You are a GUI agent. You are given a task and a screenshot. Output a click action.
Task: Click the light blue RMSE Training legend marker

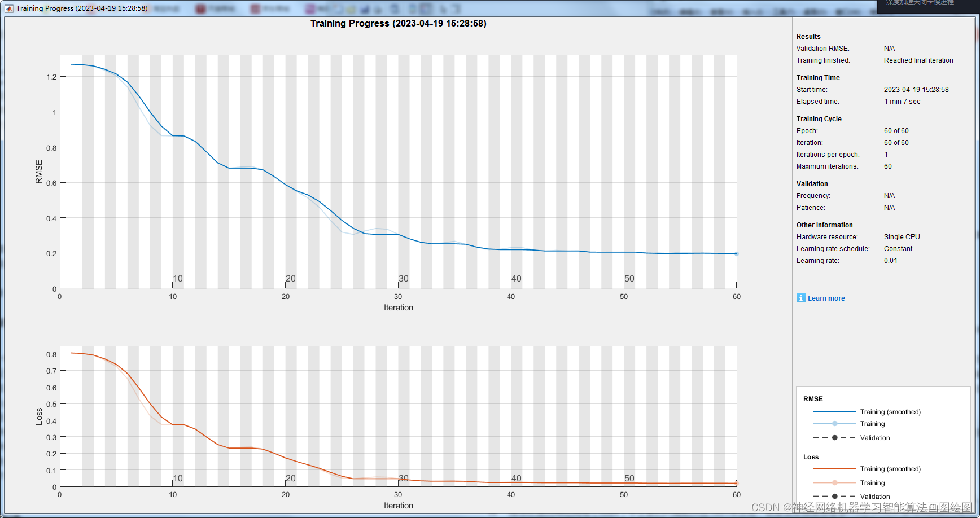click(x=834, y=423)
